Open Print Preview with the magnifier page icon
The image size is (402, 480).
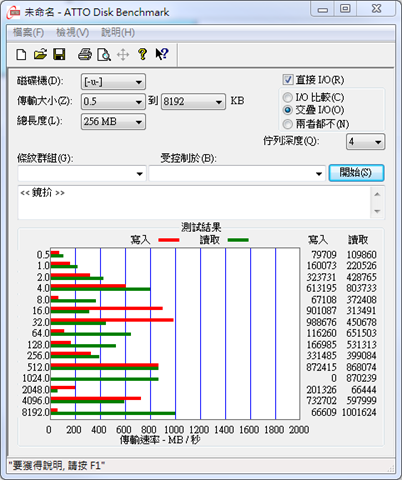(104, 54)
